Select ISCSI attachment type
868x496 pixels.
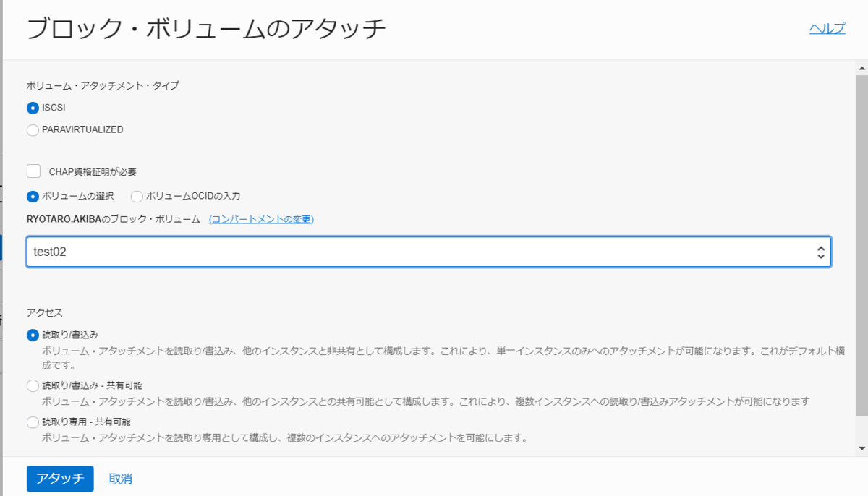pos(32,107)
